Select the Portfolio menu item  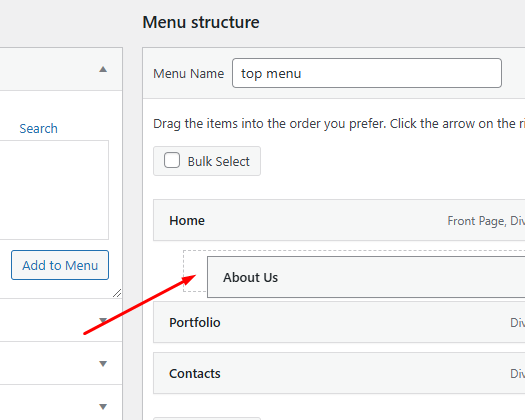coord(339,322)
